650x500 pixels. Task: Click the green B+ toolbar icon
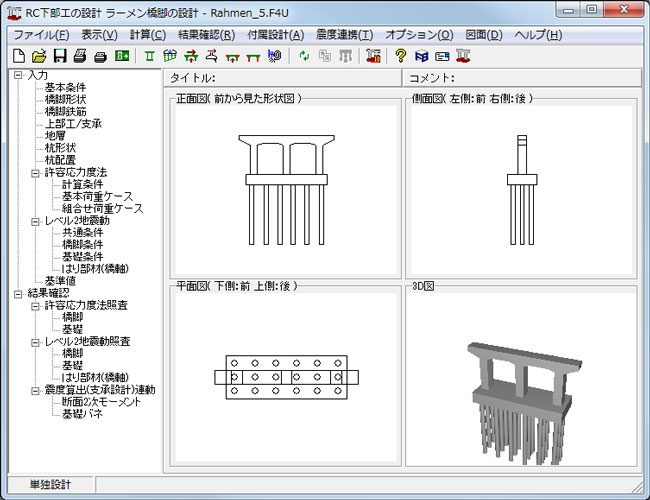[x=122, y=56]
